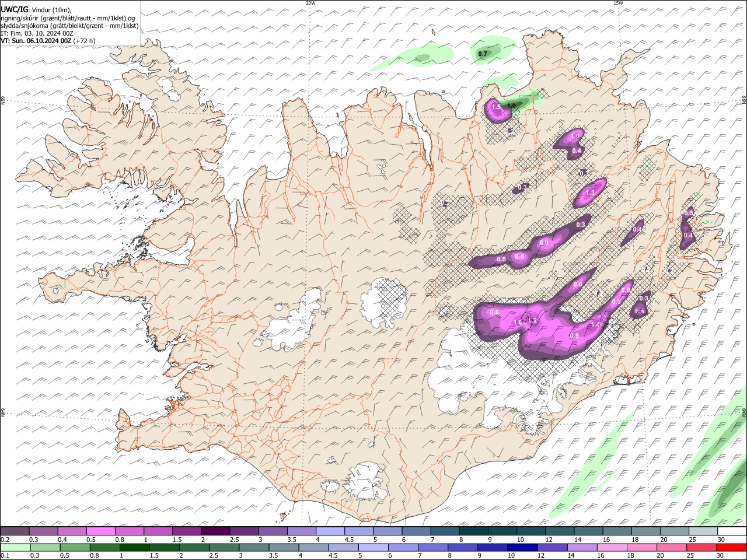Pick the deep blue lower legend swatch at 10

[x=522, y=547]
